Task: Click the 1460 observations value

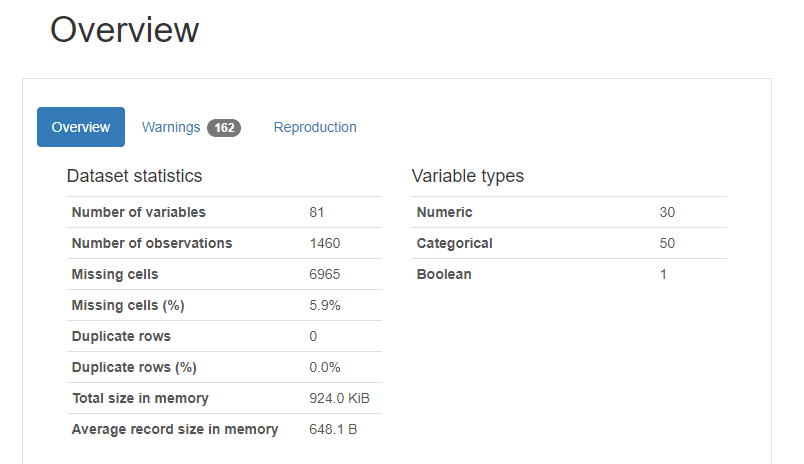Action: point(325,243)
